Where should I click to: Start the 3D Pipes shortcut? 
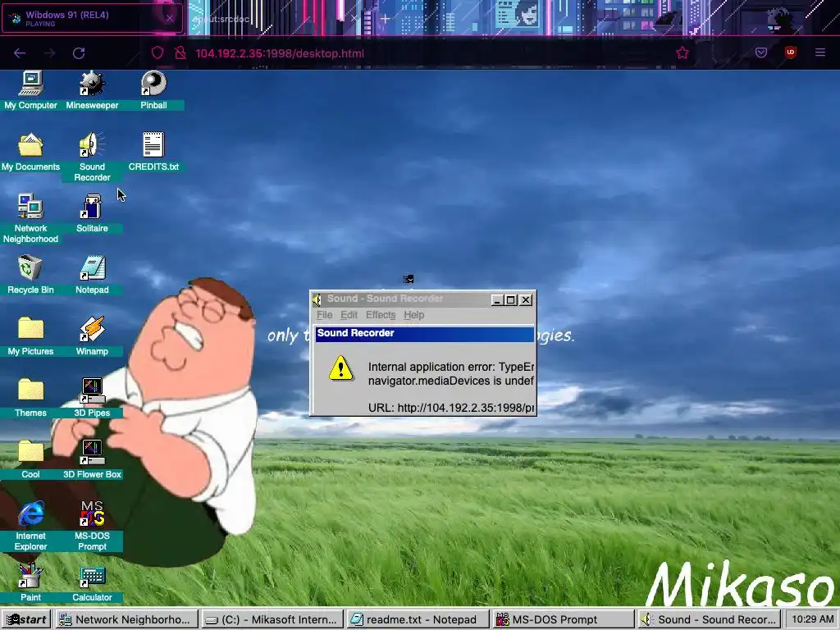[x=92, y=398]
